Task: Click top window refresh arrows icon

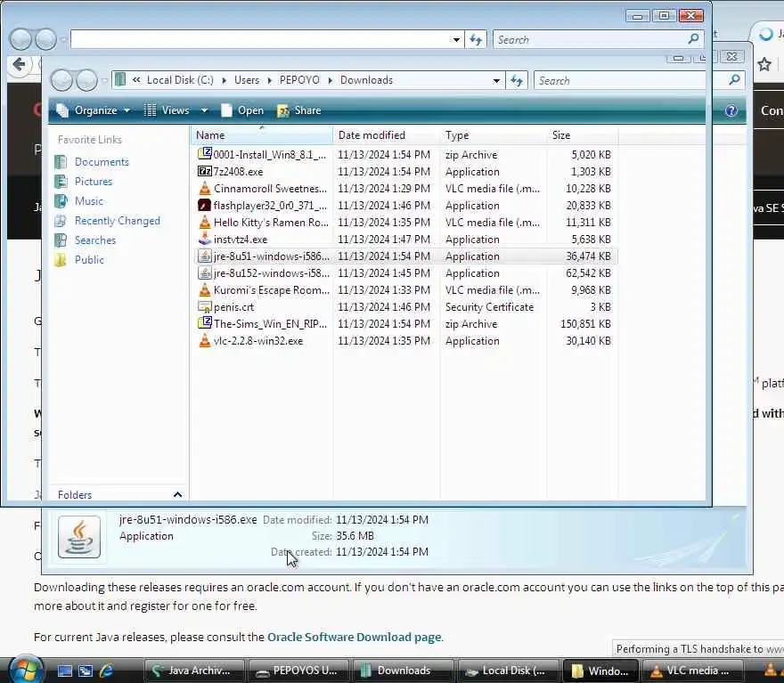Action: tap(476, 39)
